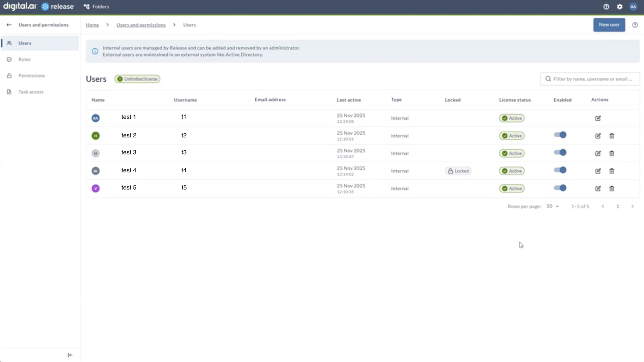Open the RA profile avatar menu
The height and width of the screenshot is (362, 644).
633,7
